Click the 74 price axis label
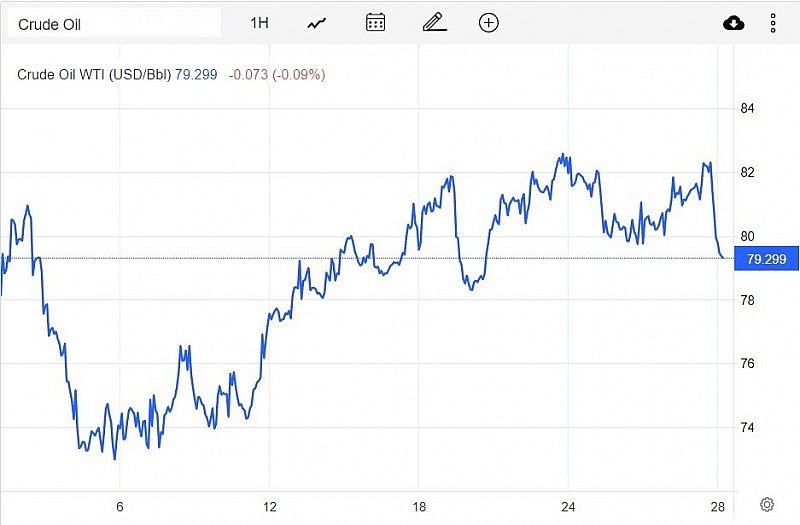Image resolution: width=800 pixels, height=525 pixels. tap(747, 428)
